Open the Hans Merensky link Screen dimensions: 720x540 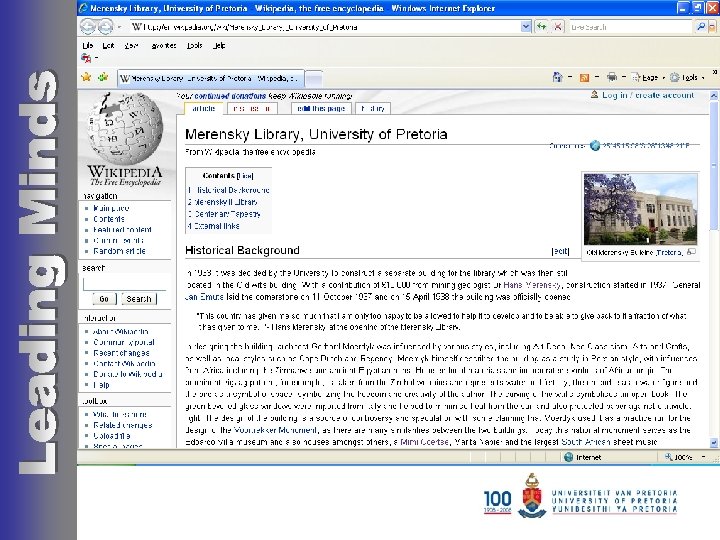coord(532,285)
